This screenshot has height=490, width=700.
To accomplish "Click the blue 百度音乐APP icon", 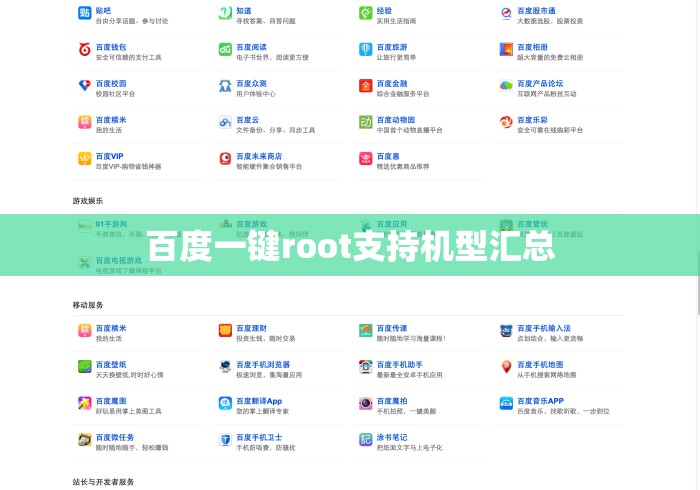I will click(x=506, y=403).
